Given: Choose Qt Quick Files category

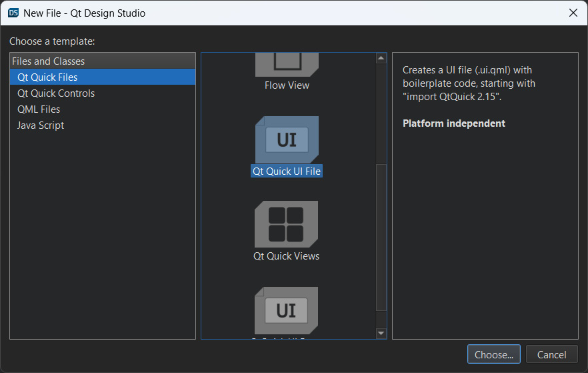Looking at the screenshot, I should (103, 77).
